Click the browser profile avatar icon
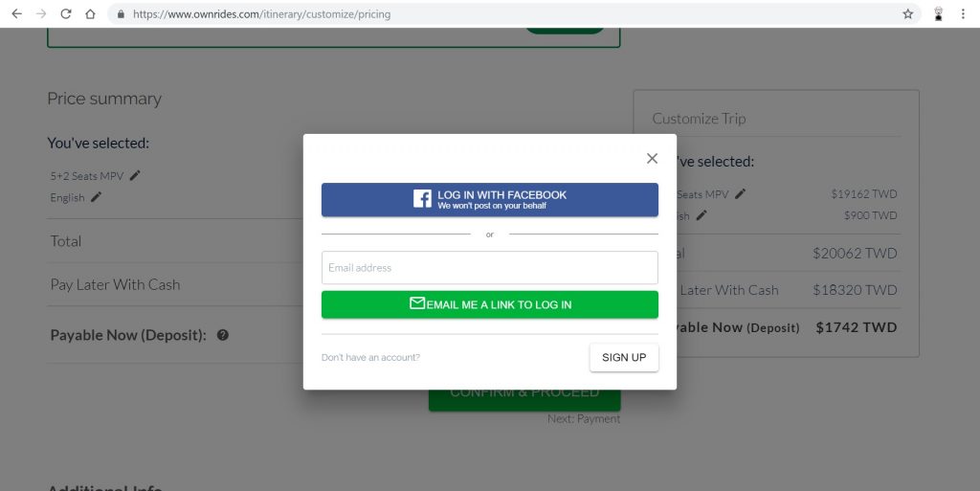Image resolution: width=980 pixels, height=491 pixels. click(938, 13)
